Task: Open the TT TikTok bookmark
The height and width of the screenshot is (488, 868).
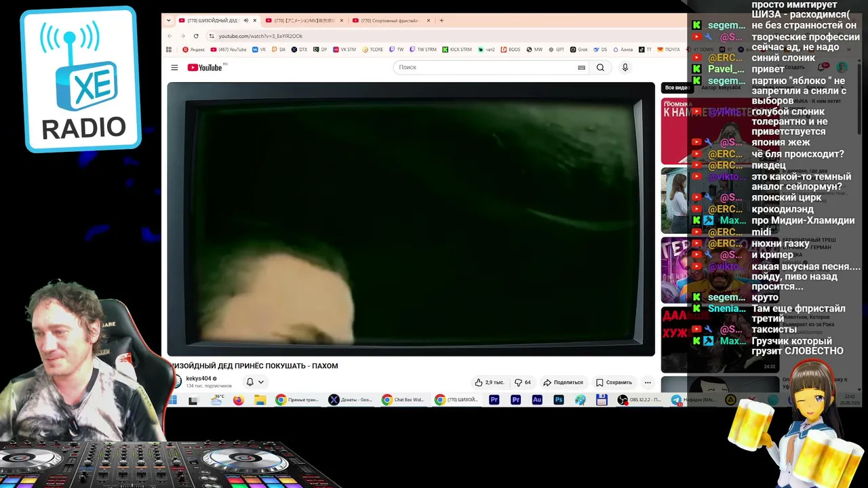Action: (646, 49)
